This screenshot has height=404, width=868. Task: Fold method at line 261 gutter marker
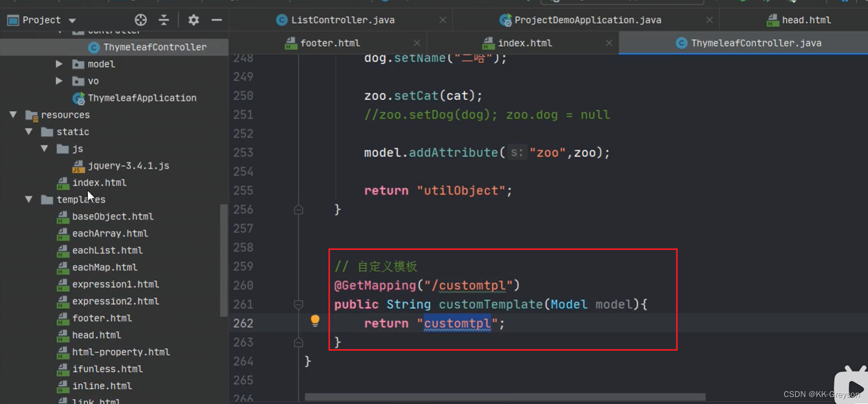tap(299, 304)
